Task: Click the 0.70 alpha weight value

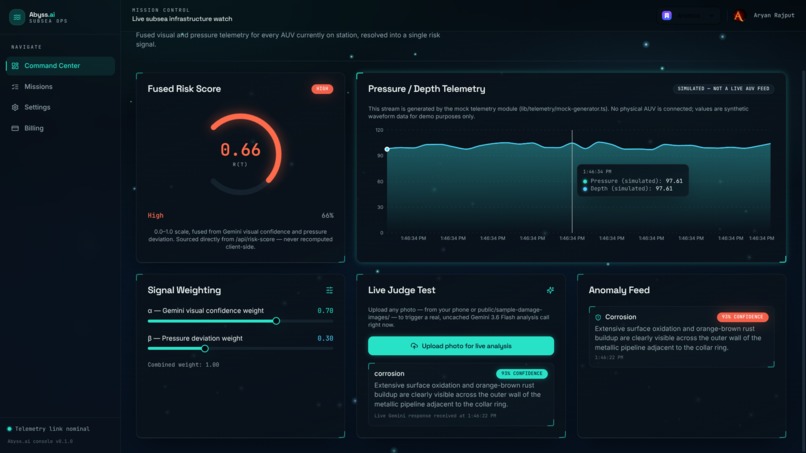Action: point(325,311)
